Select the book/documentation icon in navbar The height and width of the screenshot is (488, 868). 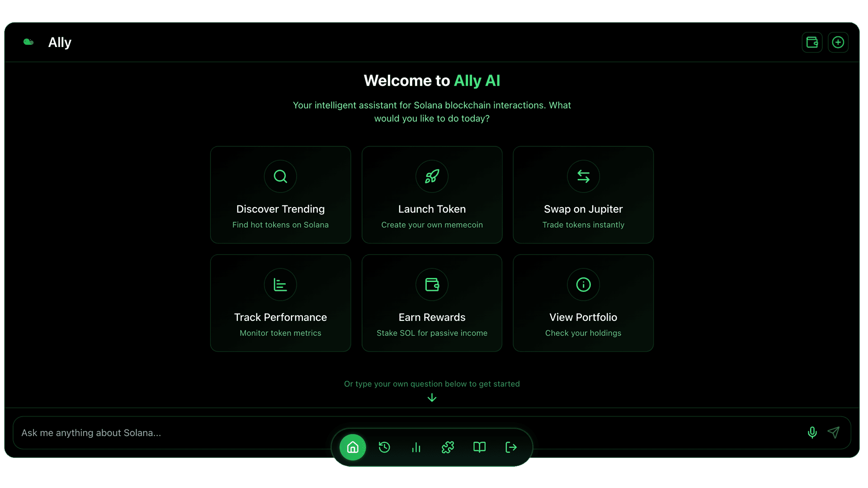480,447
